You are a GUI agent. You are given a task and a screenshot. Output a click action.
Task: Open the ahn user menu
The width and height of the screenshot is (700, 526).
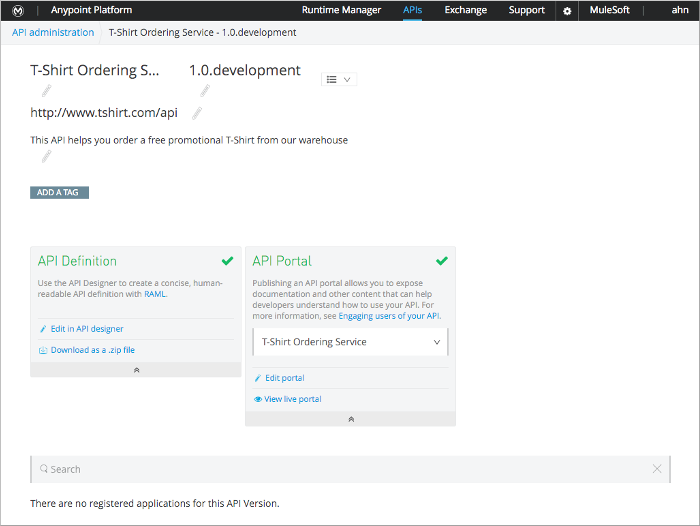(x=680, y=10)
